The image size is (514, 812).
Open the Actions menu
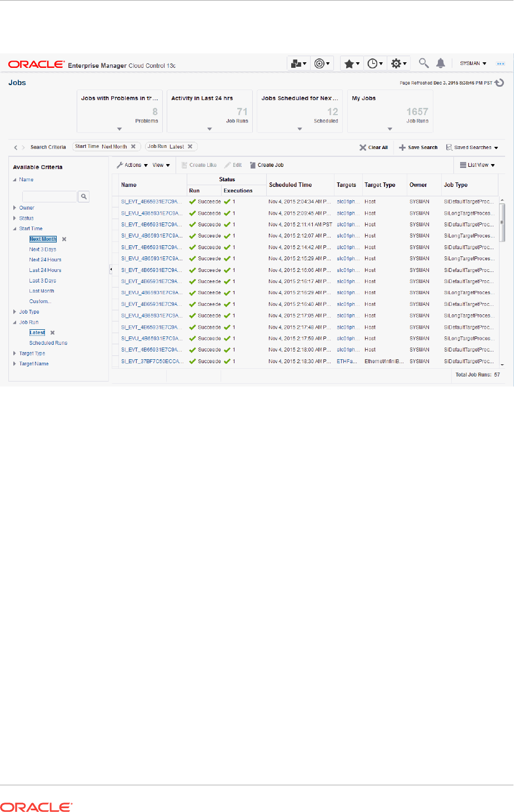click(x=132, y=165)
